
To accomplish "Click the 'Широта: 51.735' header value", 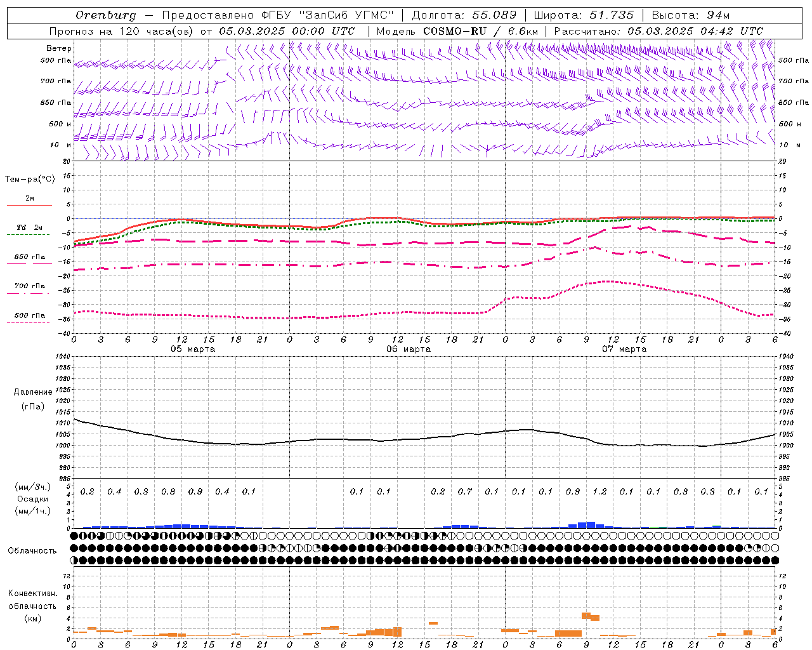I will click(x=583, y=15).
